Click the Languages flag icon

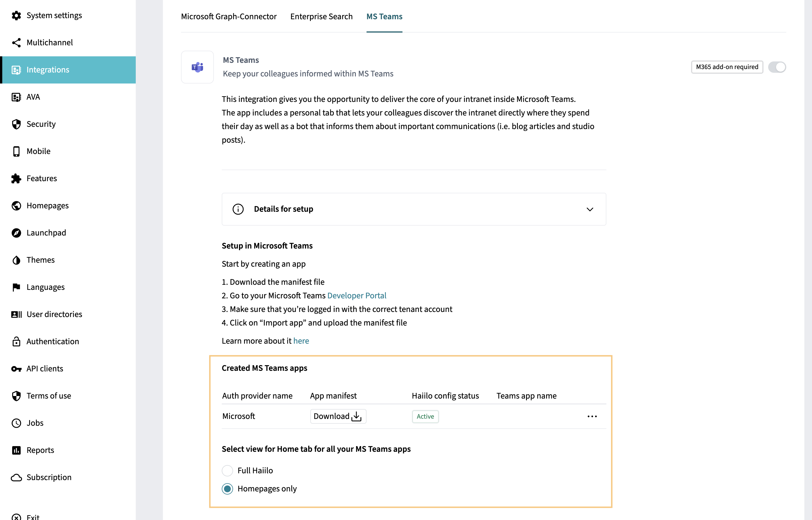coord(16,287)
